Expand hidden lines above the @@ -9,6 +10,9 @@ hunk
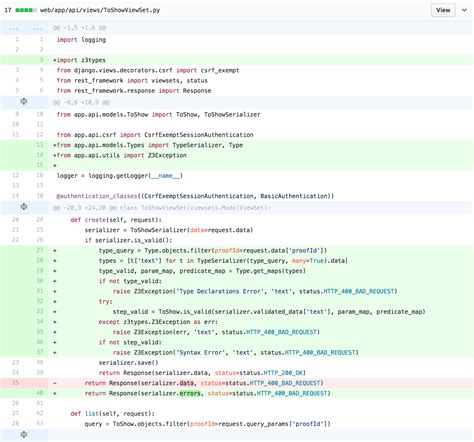This screenshot has width=474, height=442. click(x=24, y=101)
